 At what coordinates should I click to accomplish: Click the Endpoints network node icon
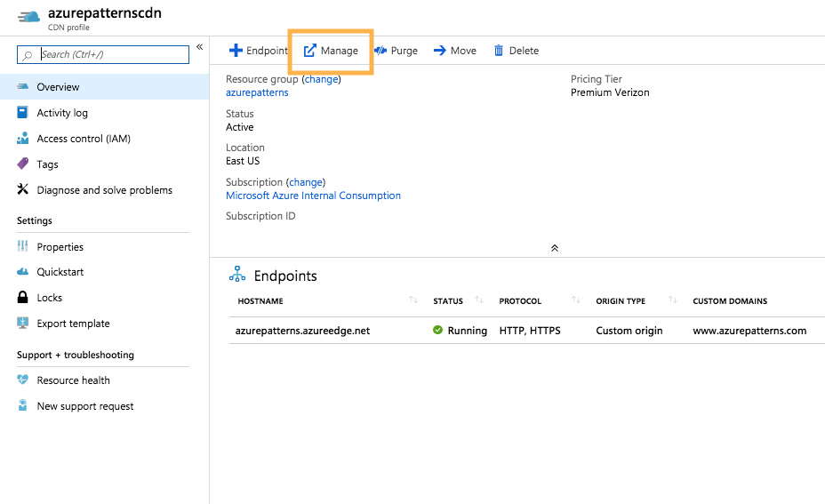pyautogui.click(x=237, y=274)
